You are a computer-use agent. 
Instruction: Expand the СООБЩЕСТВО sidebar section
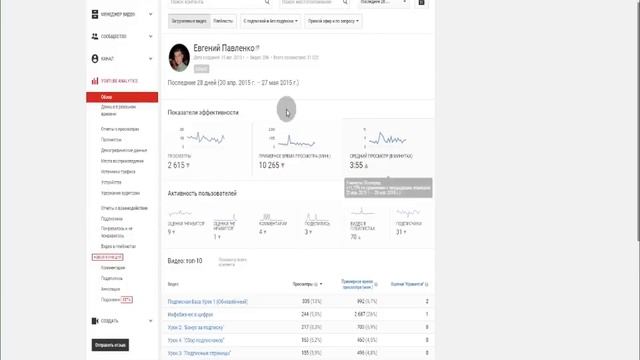click(x=151, y=36)
